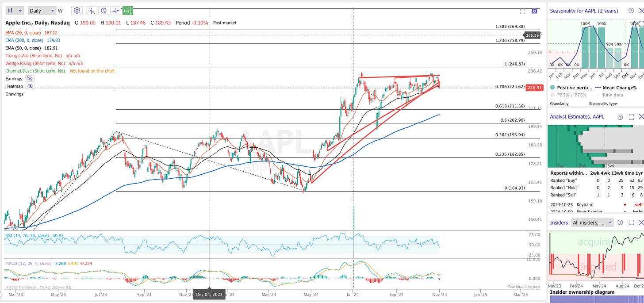Screen dimensions: 644x303
Task: Close the Analyst Estimates panel
Action: pos(641,117)
